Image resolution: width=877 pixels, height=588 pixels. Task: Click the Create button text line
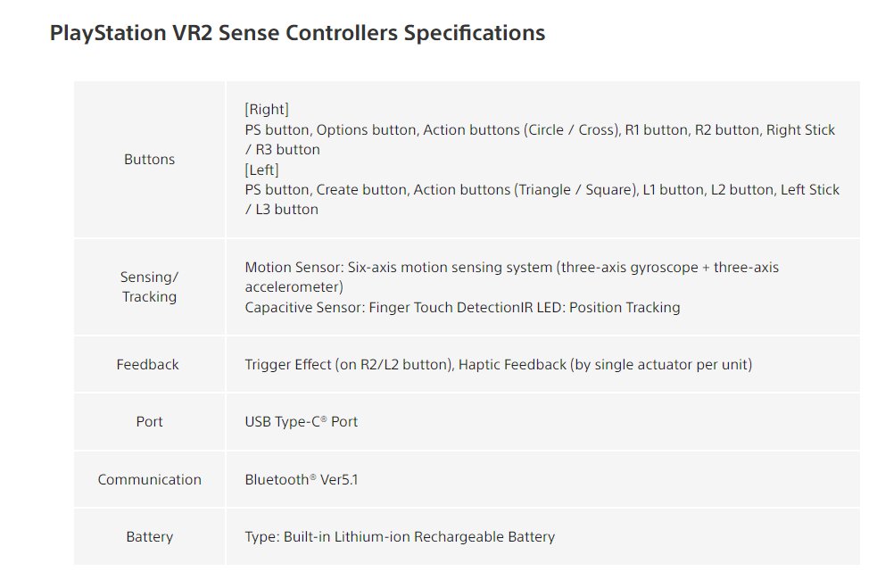point(542,190)
